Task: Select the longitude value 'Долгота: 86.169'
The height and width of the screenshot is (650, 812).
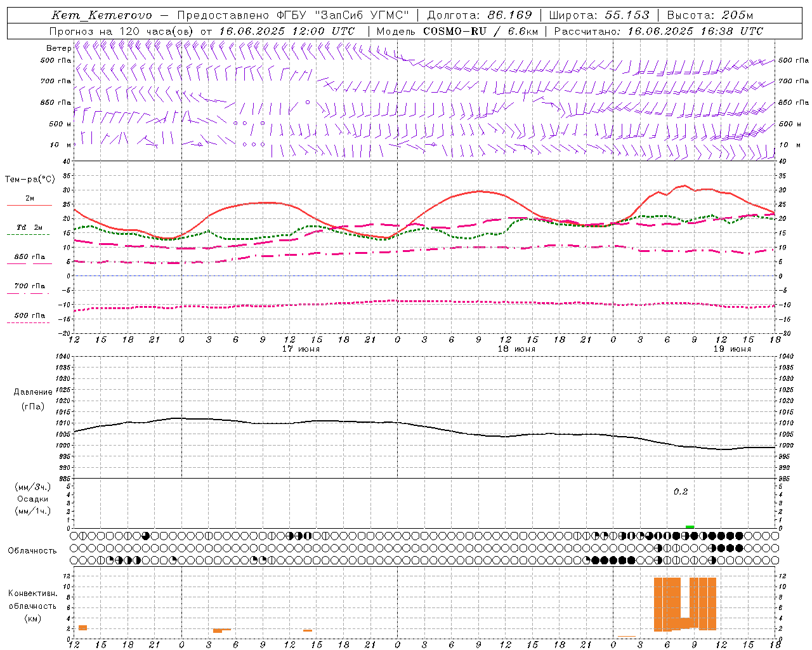Action: coord(480,15)
